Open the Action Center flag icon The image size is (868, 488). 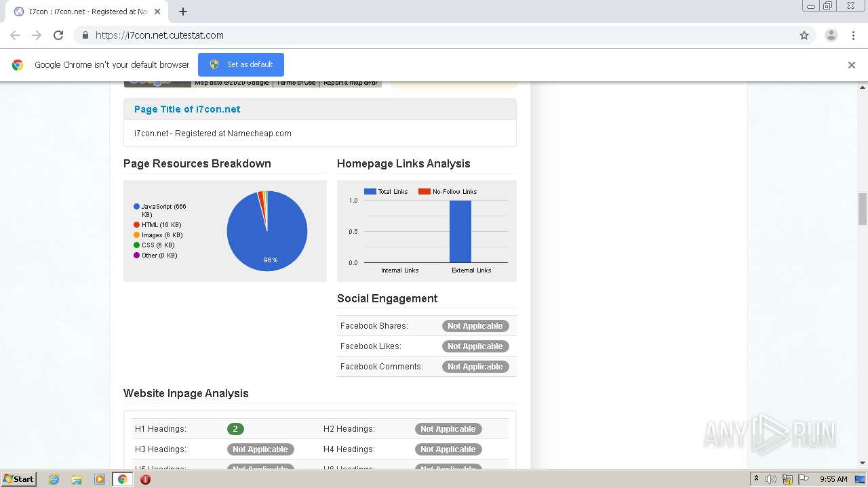pos(803,479)
